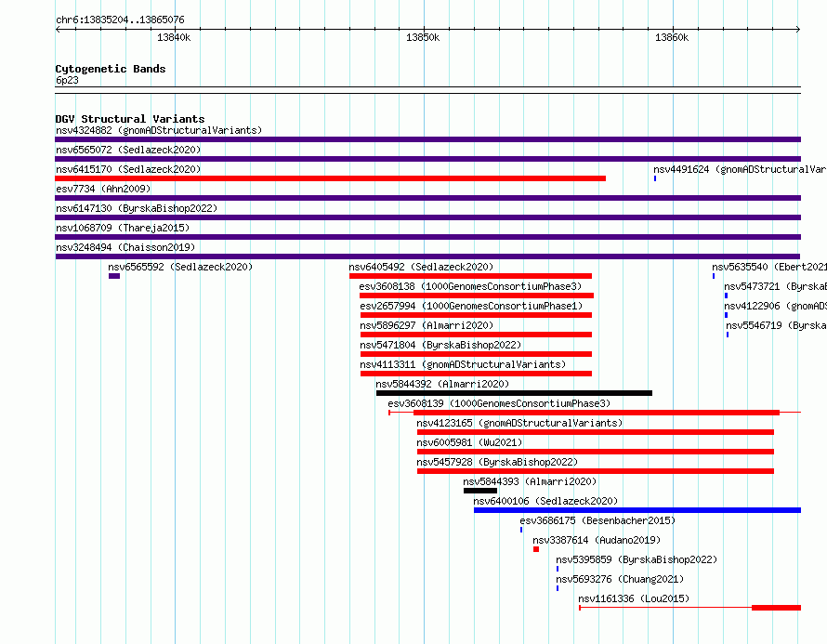
Task: Click the nsv4491624 variant label
Action: (x=740, y=169)
